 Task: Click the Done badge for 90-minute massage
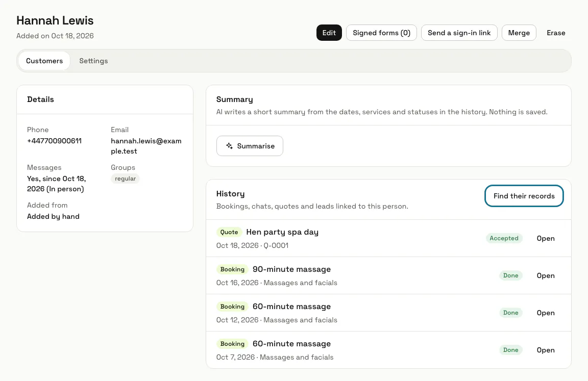(510, 275)
